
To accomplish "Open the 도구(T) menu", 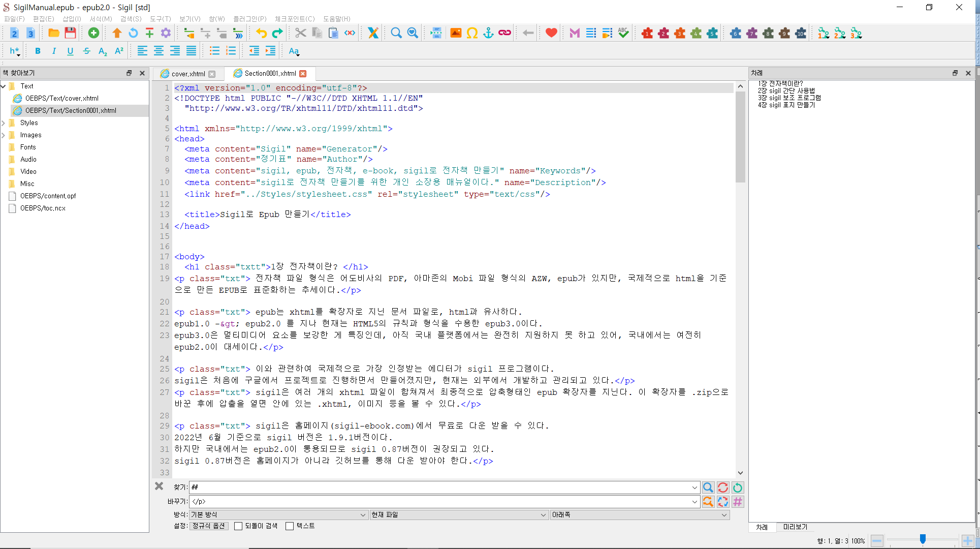I will [161, 19].
